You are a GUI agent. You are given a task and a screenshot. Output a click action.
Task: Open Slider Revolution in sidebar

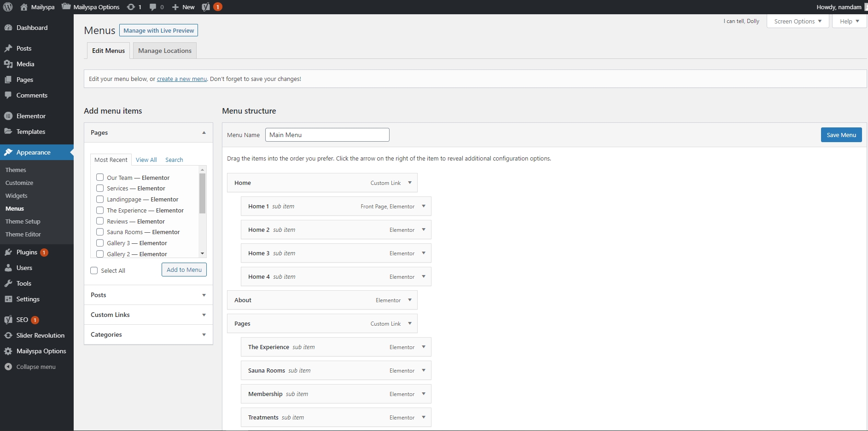[40, 335]
